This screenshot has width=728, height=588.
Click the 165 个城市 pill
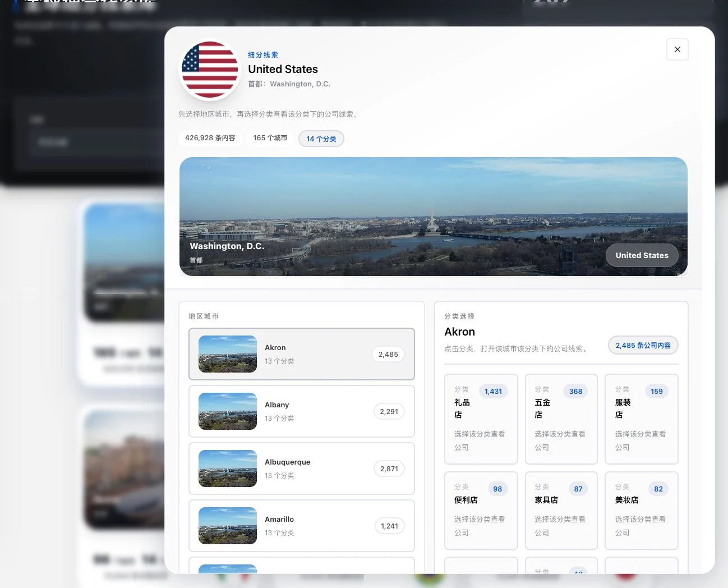tap(270, 138)
